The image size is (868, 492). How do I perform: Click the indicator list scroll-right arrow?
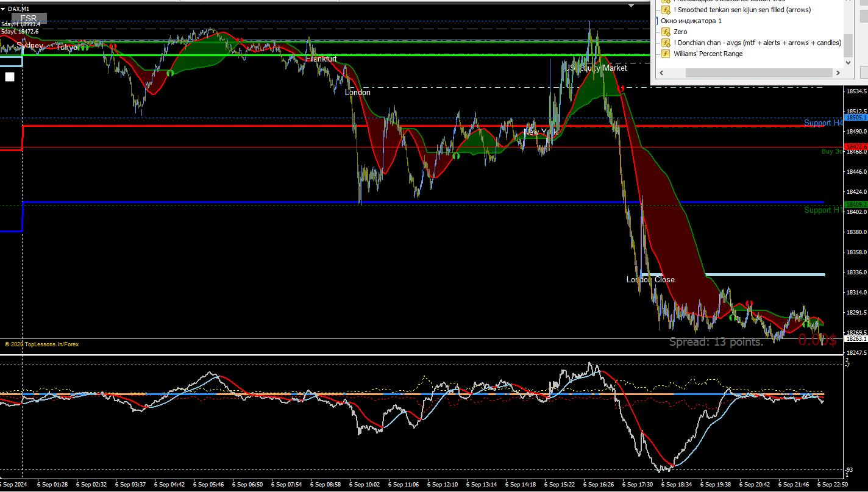[x=838, y=73]
